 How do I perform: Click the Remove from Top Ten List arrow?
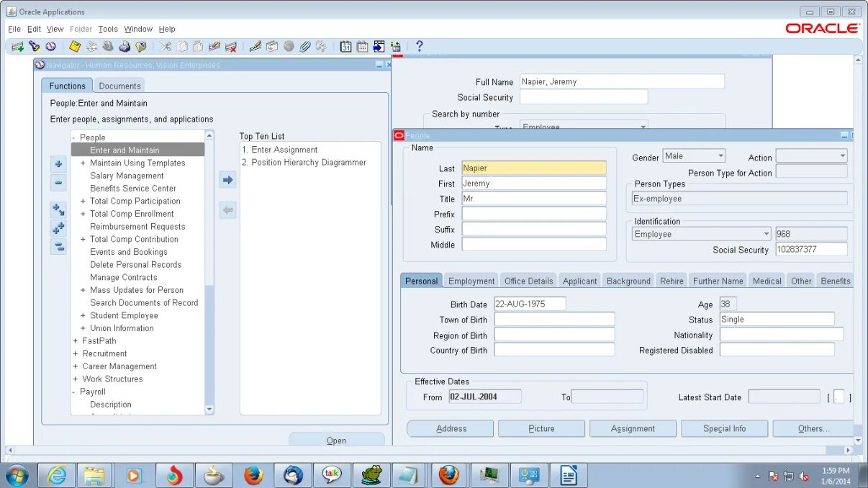(228, 210)
